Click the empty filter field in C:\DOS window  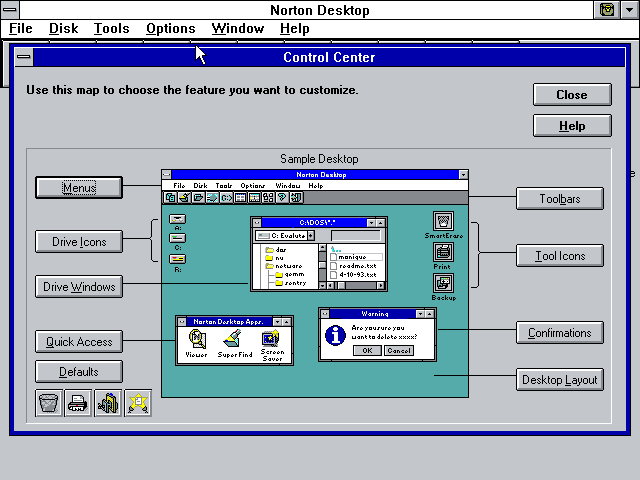pos(356,236)
